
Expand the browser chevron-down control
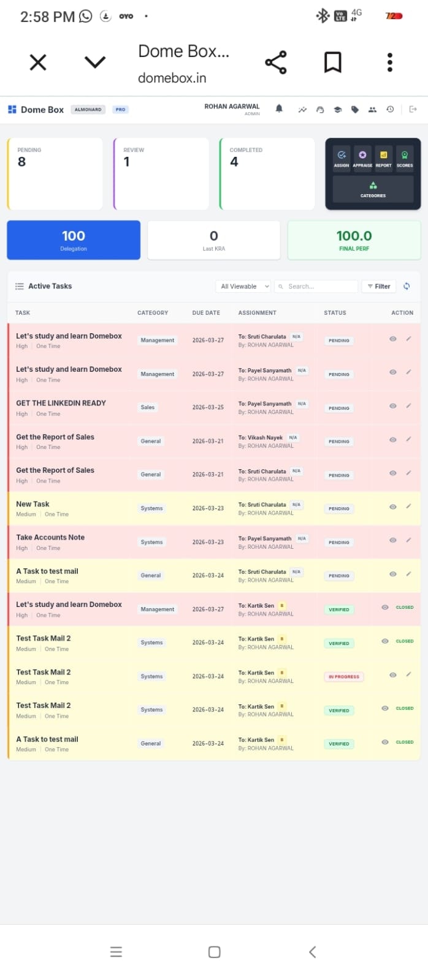pos(95,62)
